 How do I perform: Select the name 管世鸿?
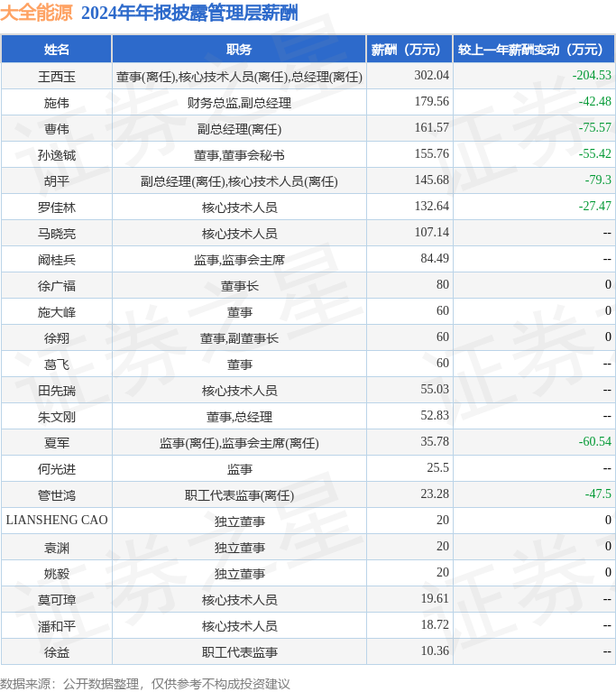57,495
